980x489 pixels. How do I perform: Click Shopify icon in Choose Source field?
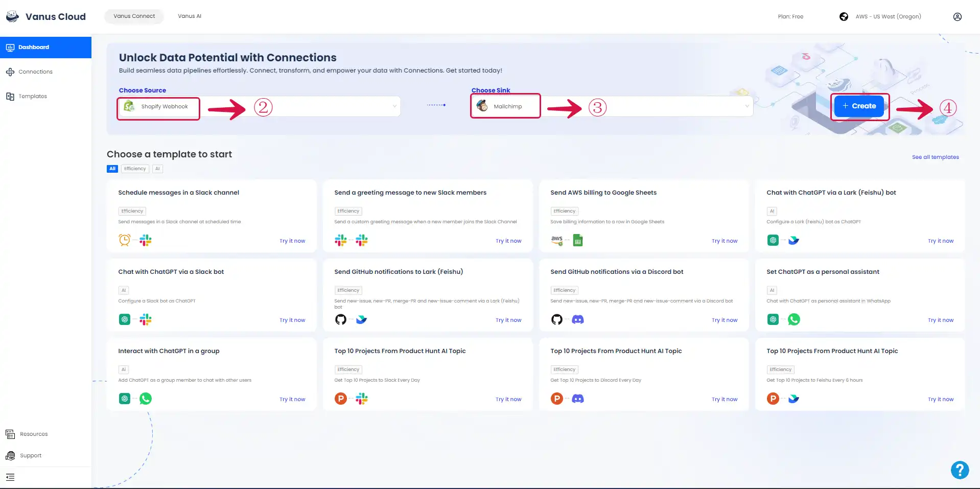click(129, 106)
